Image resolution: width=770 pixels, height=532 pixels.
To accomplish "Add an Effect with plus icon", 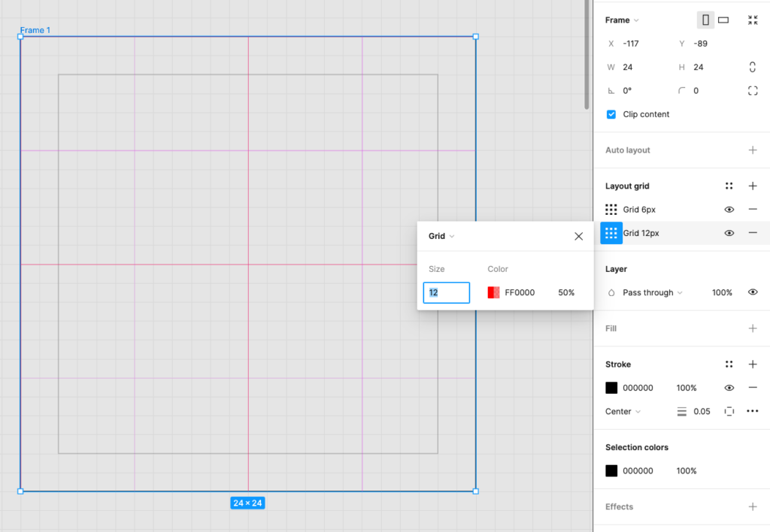I will 752,506.
